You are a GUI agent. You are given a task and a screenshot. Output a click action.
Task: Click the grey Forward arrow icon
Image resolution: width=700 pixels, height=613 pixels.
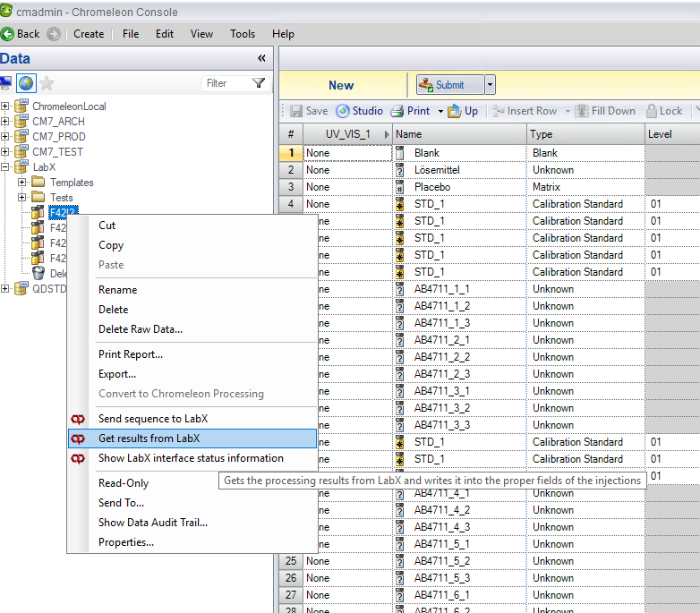(x=54, y=34)
